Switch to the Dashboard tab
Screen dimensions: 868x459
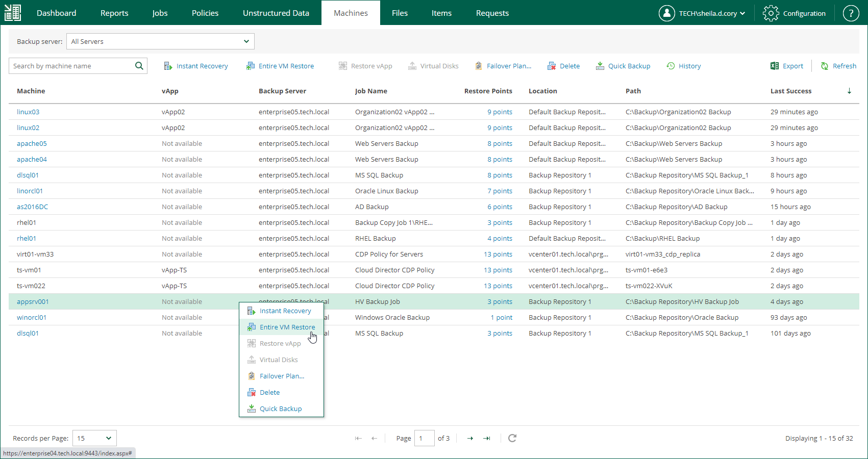[56, 13]
